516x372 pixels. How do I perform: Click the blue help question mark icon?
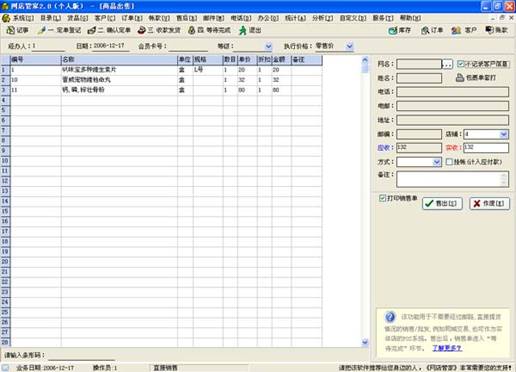pos(390,317)
